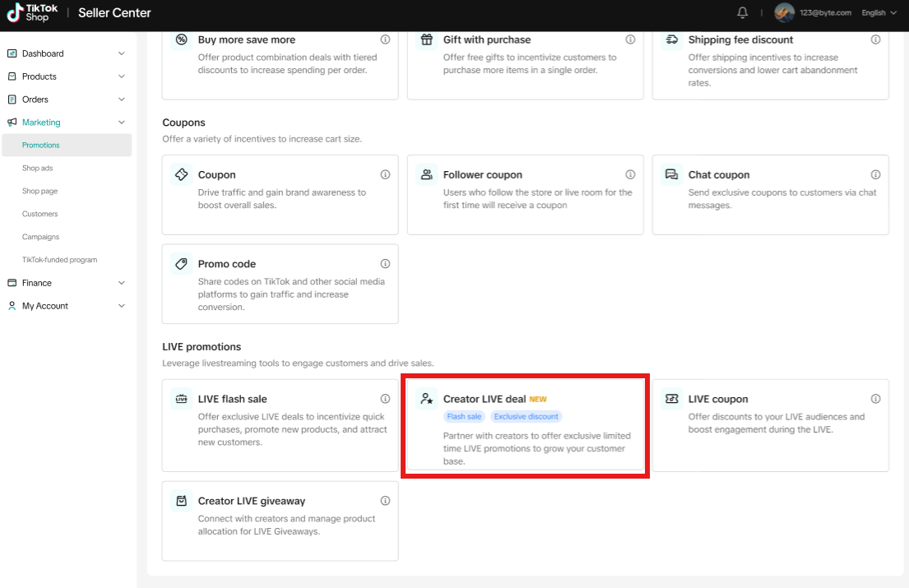Click info icon on Chat coupon card
This screenshot has height=588, width=909.
(875, 175)
